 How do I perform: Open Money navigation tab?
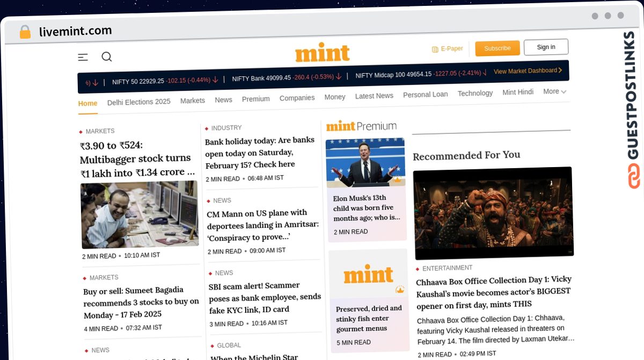point(335,97)
